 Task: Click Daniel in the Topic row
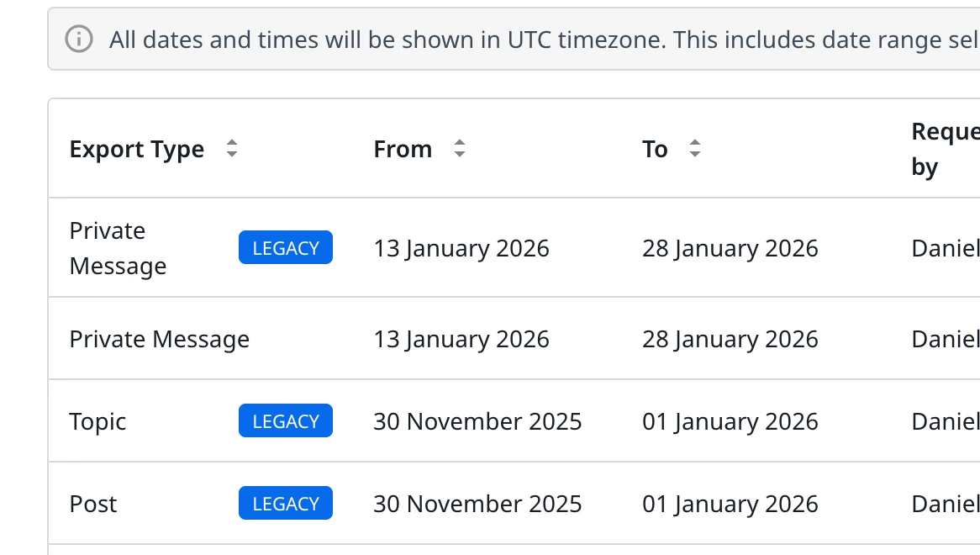[945, 421]
